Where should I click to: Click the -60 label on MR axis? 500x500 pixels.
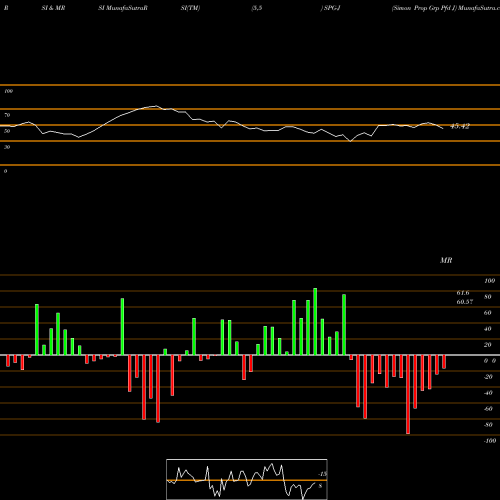[x=488, y=409]
